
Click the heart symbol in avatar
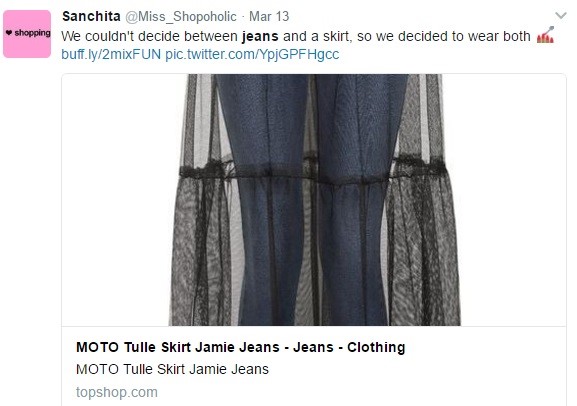pos(9,33)
